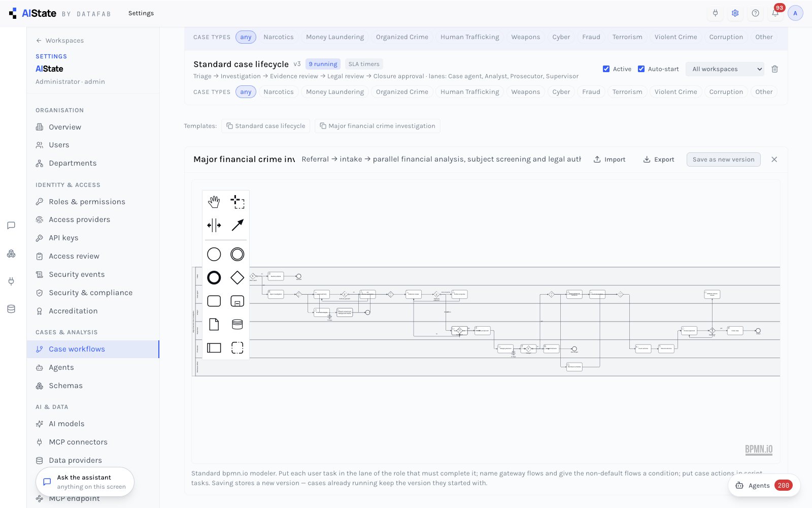
Task: Select the lasso tool in palette
Action: 238,202
